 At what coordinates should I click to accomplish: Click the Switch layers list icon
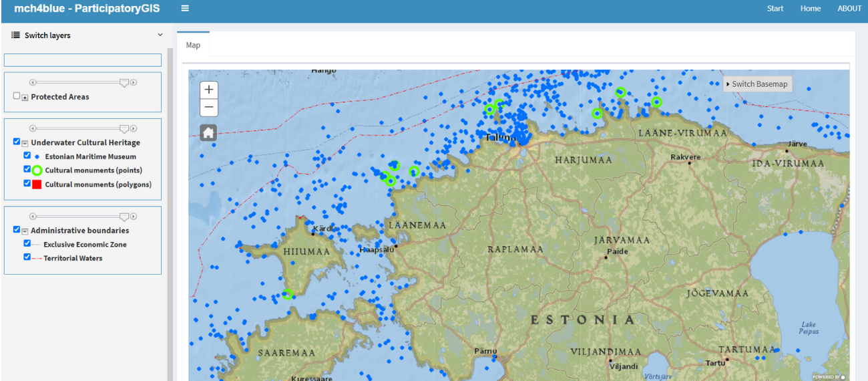coord(15,35)
